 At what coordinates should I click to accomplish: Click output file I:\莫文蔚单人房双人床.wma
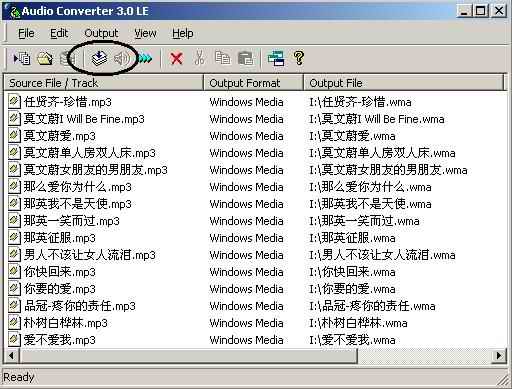(x=382, y=153)
